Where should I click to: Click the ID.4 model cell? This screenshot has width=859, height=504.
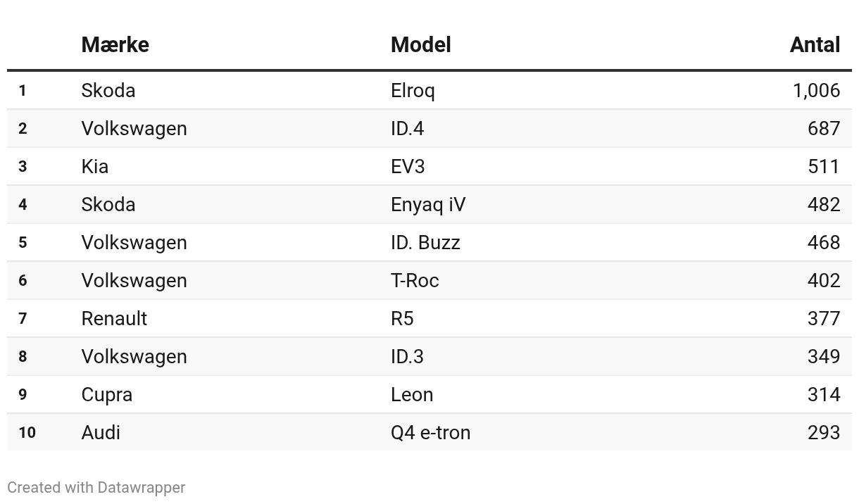407,128
